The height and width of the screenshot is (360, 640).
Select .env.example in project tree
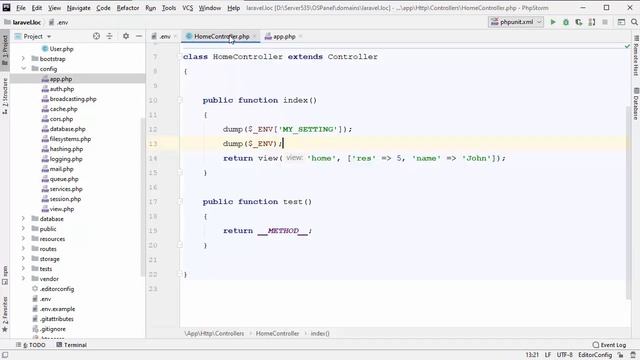pos(53,309)
